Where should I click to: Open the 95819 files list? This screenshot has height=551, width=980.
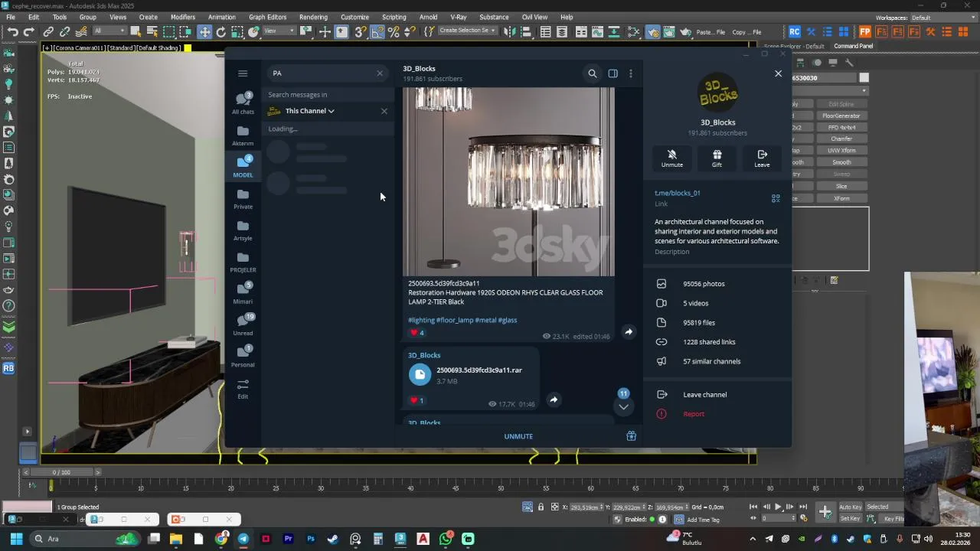tap(717, 323)
